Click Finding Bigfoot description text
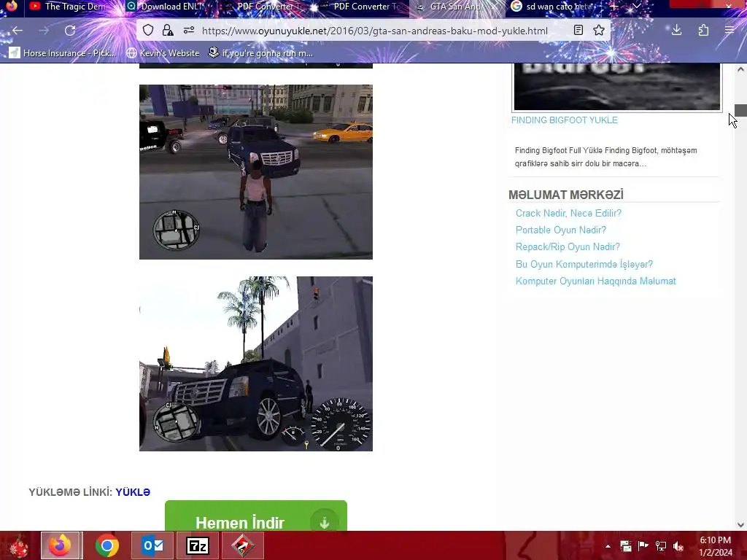Image resolution: width=747 pixels, height=560 pixels. [605, 157]
